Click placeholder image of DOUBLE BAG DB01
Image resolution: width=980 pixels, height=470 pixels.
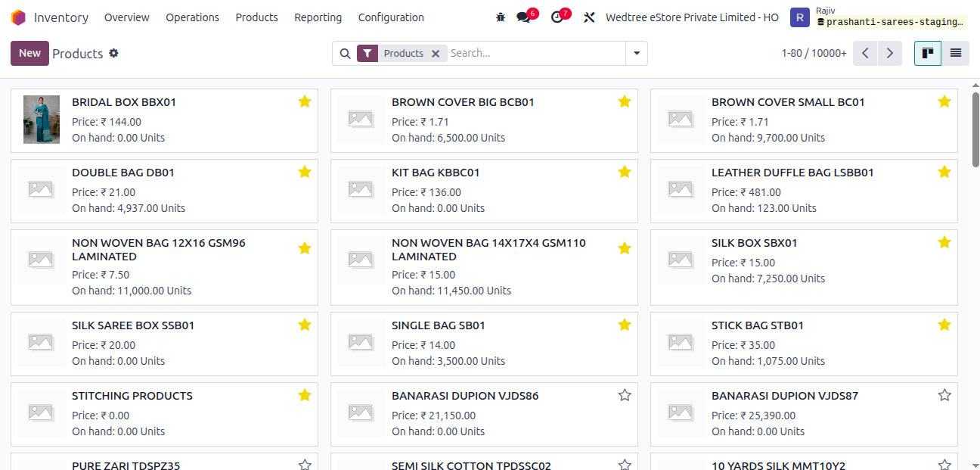click(41, 189)
